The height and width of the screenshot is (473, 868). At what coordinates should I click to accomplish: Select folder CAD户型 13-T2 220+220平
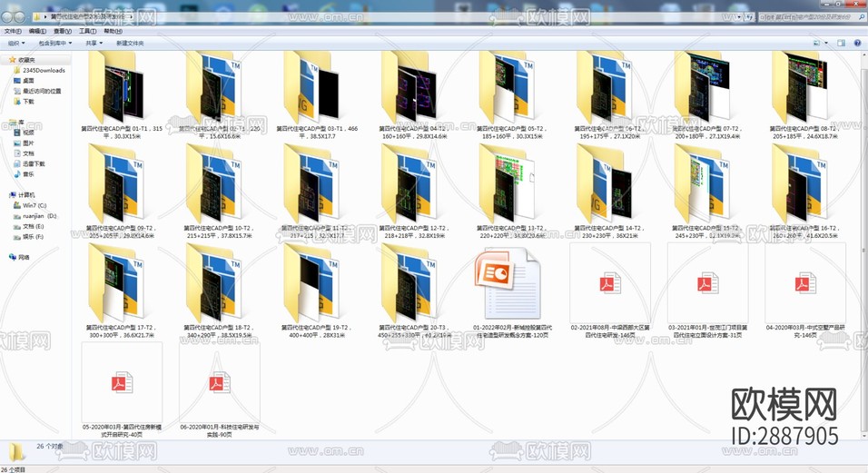pyautogui.click(x=513, y=192)
